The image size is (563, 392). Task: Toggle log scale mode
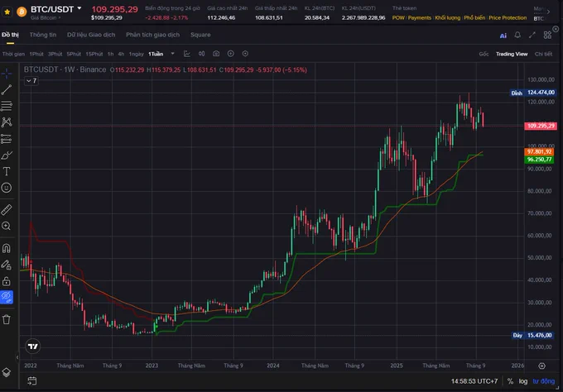[523, 381]
